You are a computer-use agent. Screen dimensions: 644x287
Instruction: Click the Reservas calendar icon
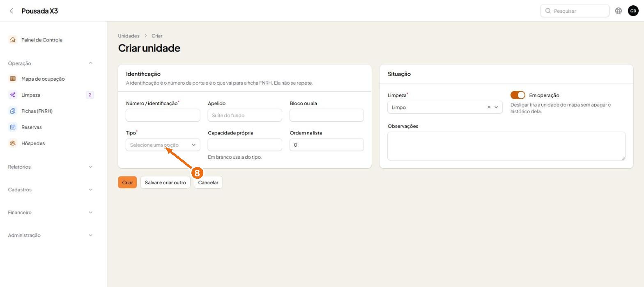point(13,127)
